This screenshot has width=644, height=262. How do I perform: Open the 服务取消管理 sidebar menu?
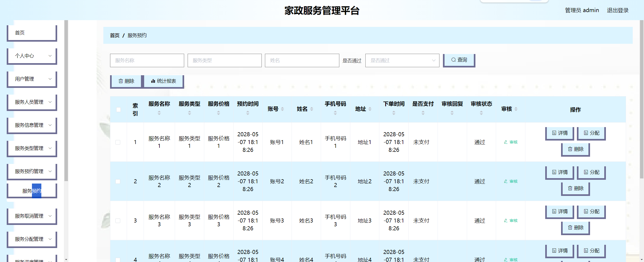(x=32, y=216)
